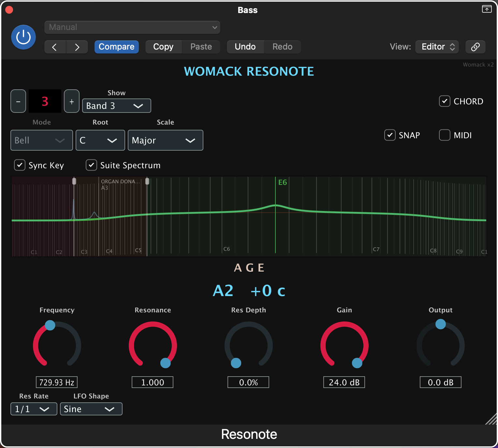Viewport: 498px width, 448px height.
Task: Go to next preset arrow
Action: 77,47
